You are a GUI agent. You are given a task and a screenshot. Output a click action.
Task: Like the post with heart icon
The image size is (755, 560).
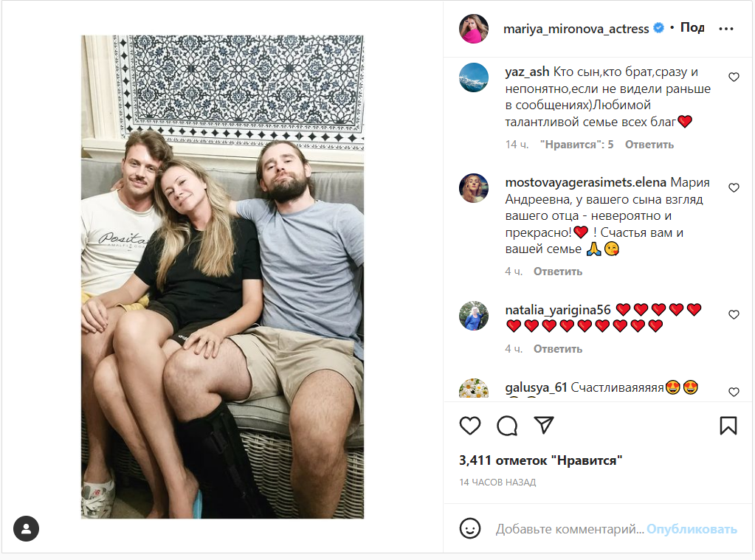pos(470,426)
